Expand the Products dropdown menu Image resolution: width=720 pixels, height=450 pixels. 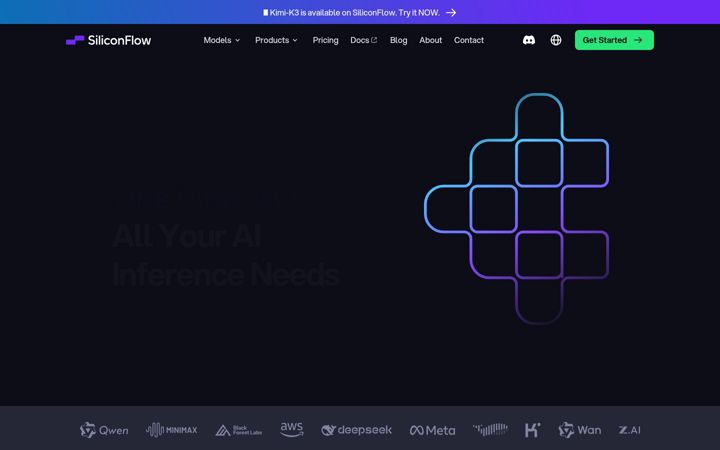pos(276,40)
